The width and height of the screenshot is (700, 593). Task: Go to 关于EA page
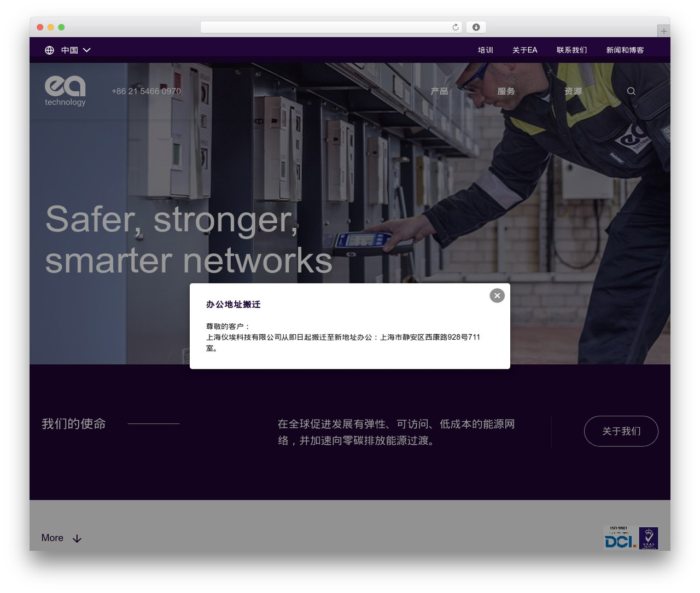pos(524,50)
